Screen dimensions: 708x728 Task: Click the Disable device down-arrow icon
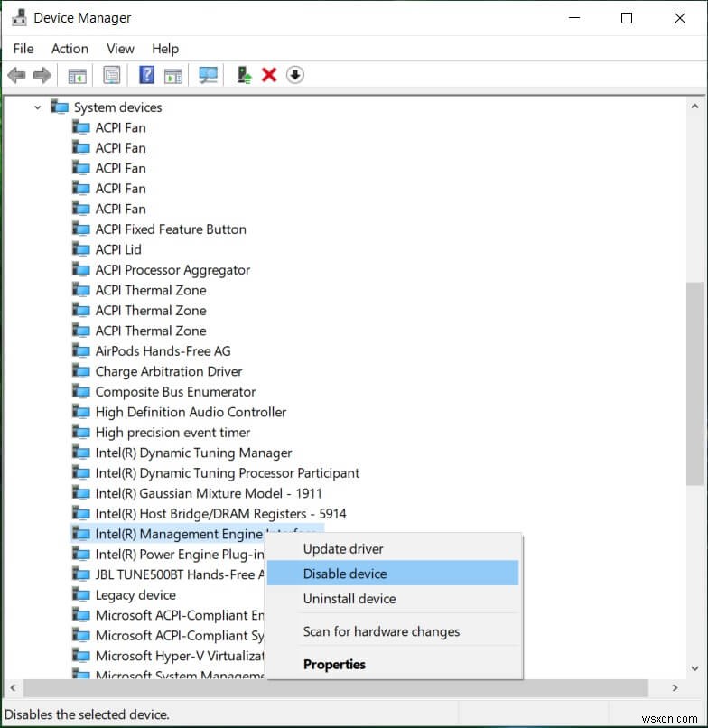294,75
